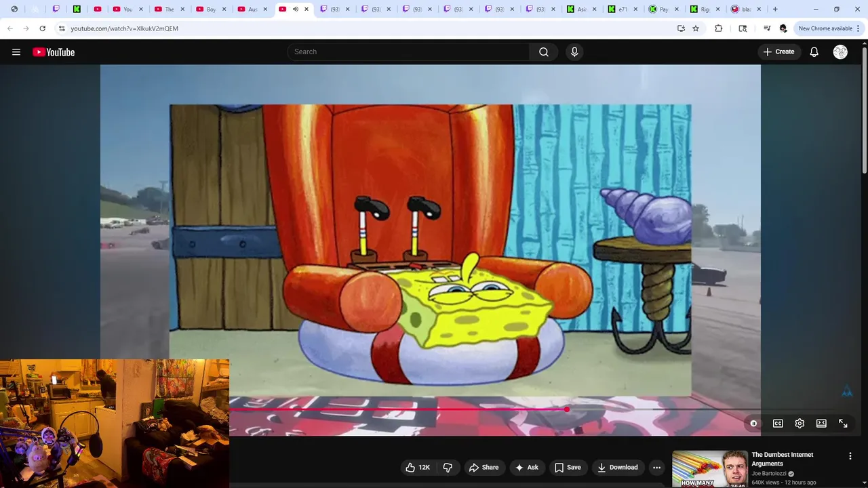Open Chrome extensions puzzle icon

point(719,28)
